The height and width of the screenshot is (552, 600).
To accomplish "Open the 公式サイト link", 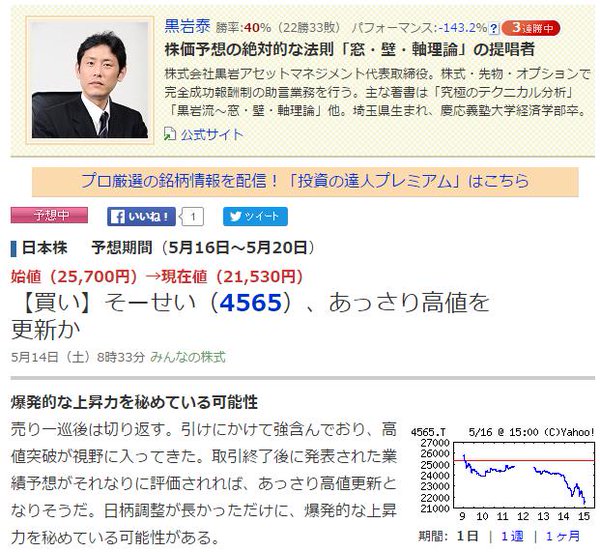I will (212, 134).
